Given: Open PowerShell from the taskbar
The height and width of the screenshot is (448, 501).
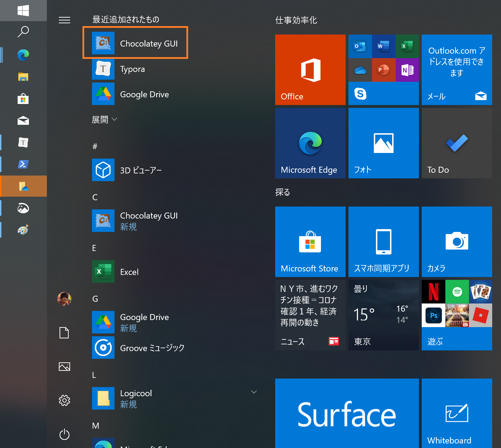Looking at the screenshot, I should point(23,164).
